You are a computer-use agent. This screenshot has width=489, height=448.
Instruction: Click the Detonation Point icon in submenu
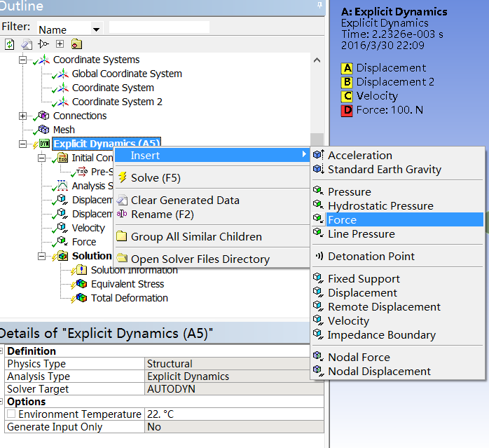319,257
